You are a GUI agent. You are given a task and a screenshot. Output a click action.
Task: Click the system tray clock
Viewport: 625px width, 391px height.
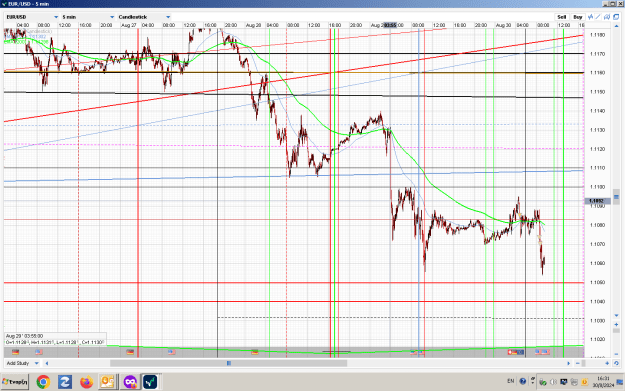603,381
